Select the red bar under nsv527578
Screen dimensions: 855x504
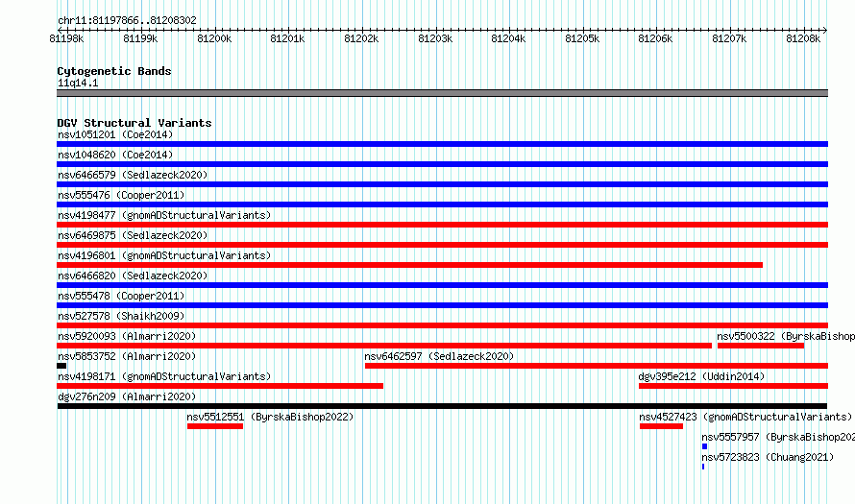[442, 325]
